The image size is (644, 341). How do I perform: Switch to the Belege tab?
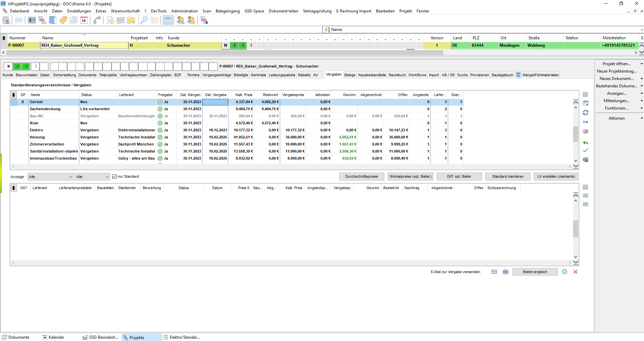coord(350,75)
